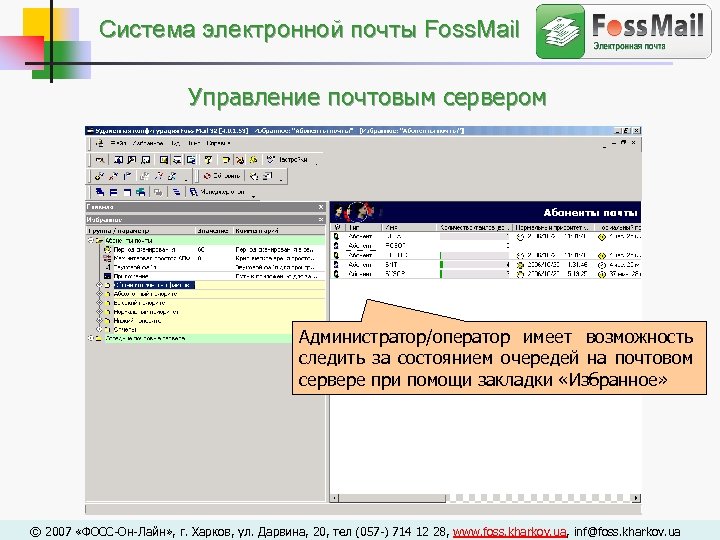Expand the highlighted dark-blue tree node
This screenshot has height=540, width=720.
point(99,285)
